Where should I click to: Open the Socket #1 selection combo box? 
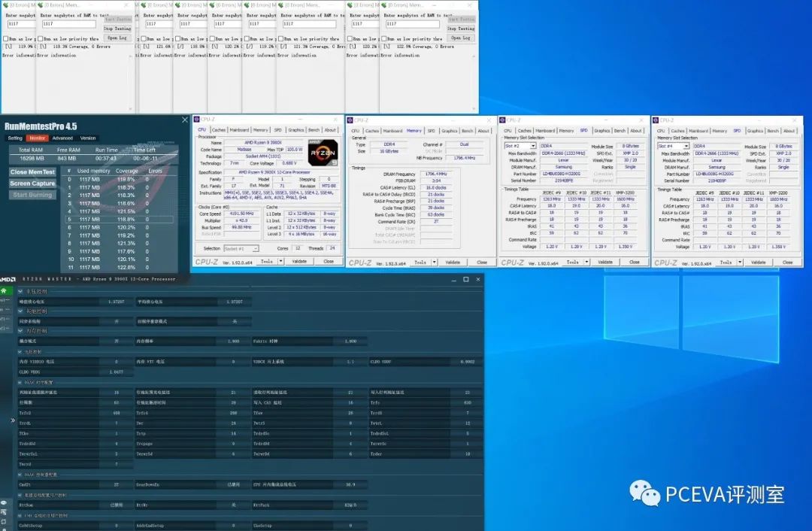coord(241,248)
